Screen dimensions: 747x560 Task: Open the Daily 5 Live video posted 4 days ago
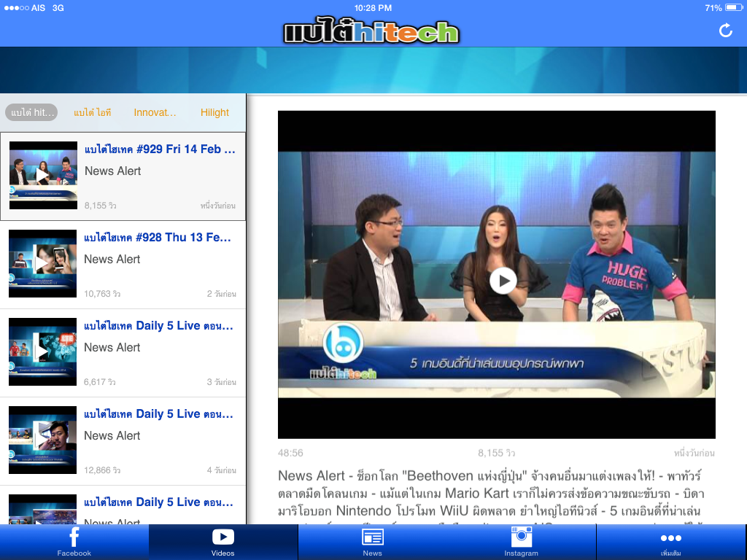159,413
